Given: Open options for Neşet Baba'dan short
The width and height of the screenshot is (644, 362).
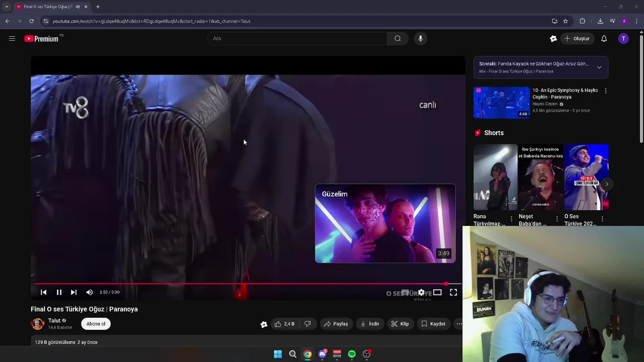Looking at the screenshot, I should 556,219.
